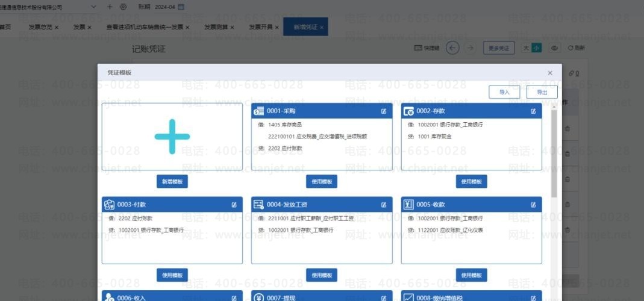The width and height of the screenshot is (644, 301).
Task: Edit the 0001-采购 template
Action: [384, 111]
